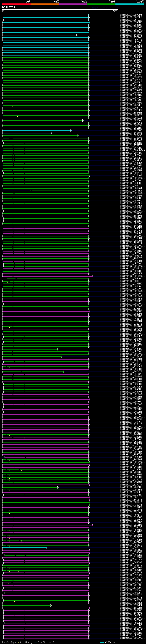This screenshot has height=644, width=146.
Task: Click the cyan alignment bar for UniRef100_Q03425
Action: point(24,548)
